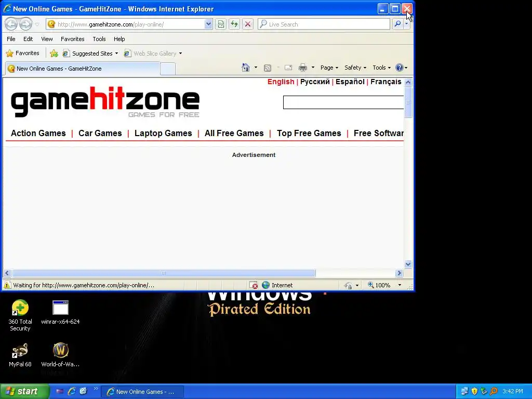
Task: Expand the zoom level dropdown arrow
Action: pyautogui.click(x=400, y=285)
